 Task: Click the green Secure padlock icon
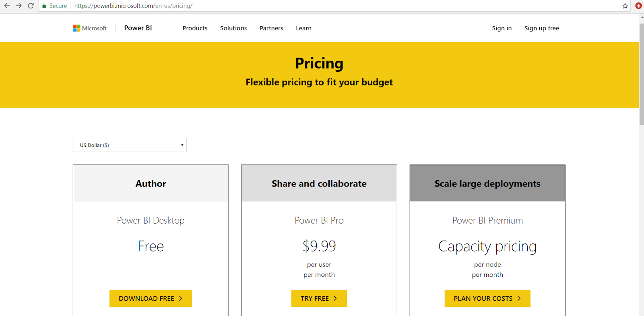[x=44, y=6]
